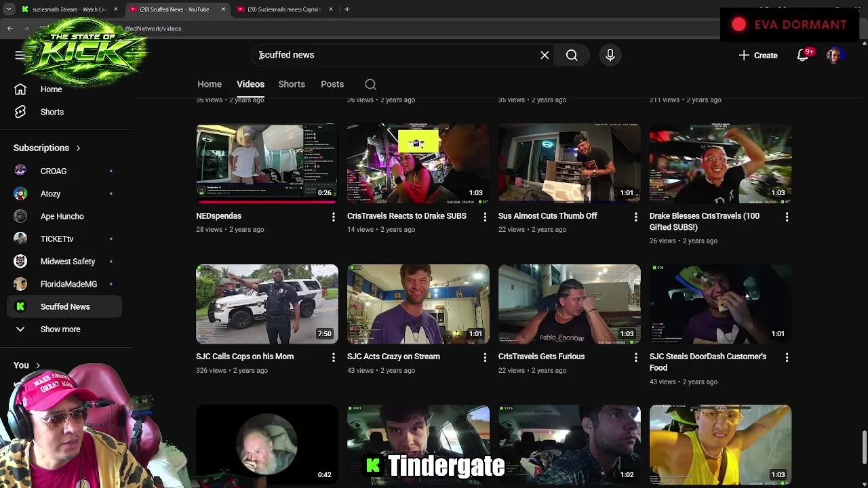This screenshot has width=868, height=488.
Task: Play CrisTravels Reacts to Drake SUBS thumbnail
Action: [418, 163]
